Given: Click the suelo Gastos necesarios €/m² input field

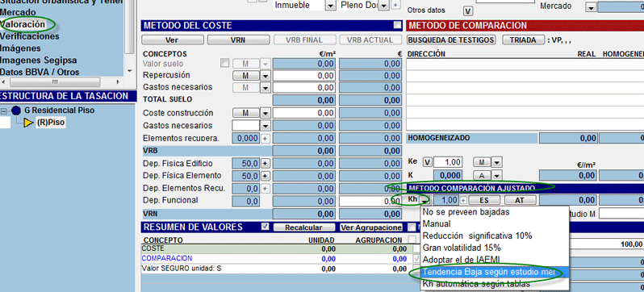Looking at the screenshot, I should pos(304,88).
